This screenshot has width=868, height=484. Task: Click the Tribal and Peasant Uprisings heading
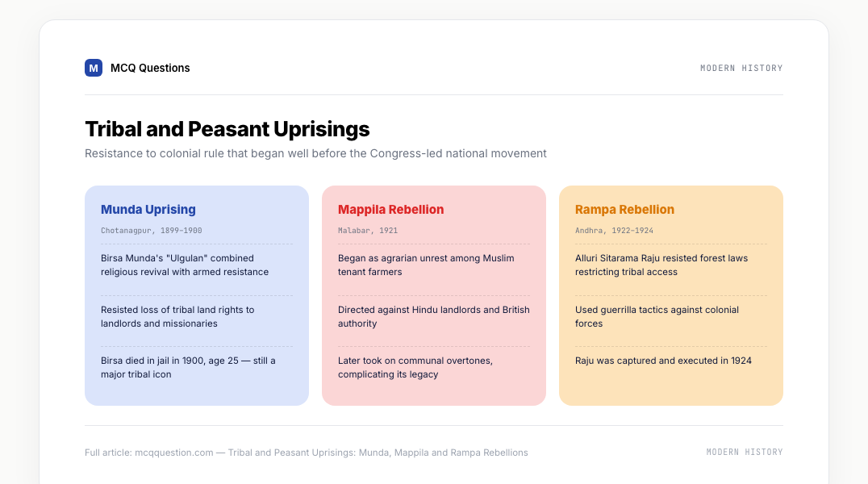pos(227,129)
